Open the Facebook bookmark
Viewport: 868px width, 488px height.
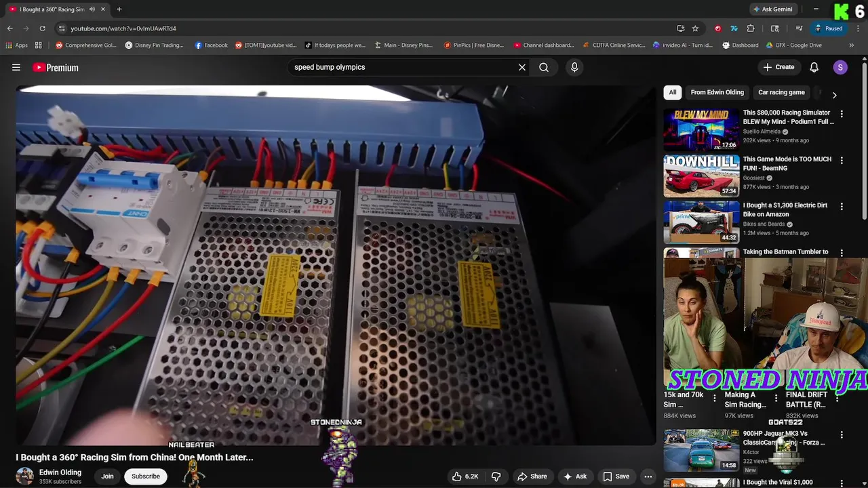click(212, 45)
